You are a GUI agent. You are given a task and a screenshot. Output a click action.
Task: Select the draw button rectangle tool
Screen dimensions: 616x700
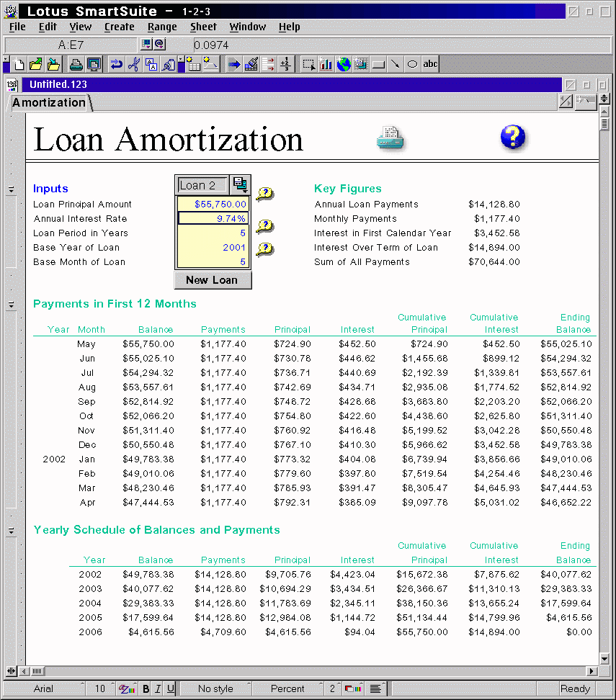click(x=378, y=65)
